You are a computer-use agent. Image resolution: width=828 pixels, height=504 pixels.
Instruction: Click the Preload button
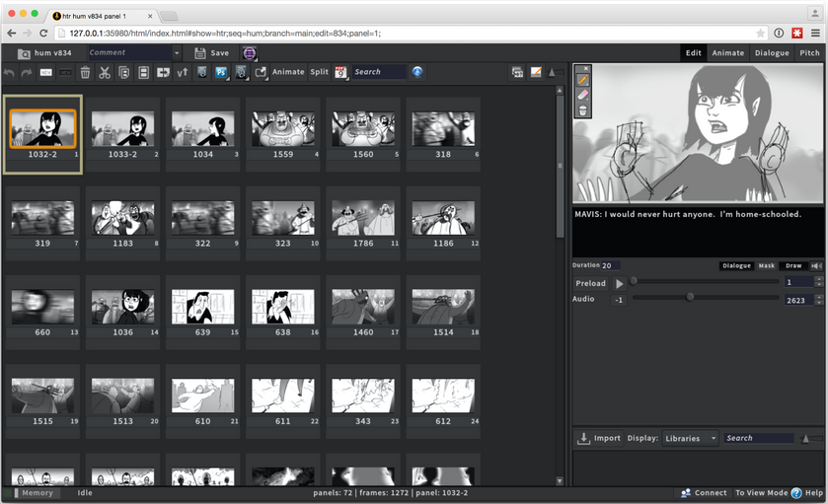tap(590, 283)
